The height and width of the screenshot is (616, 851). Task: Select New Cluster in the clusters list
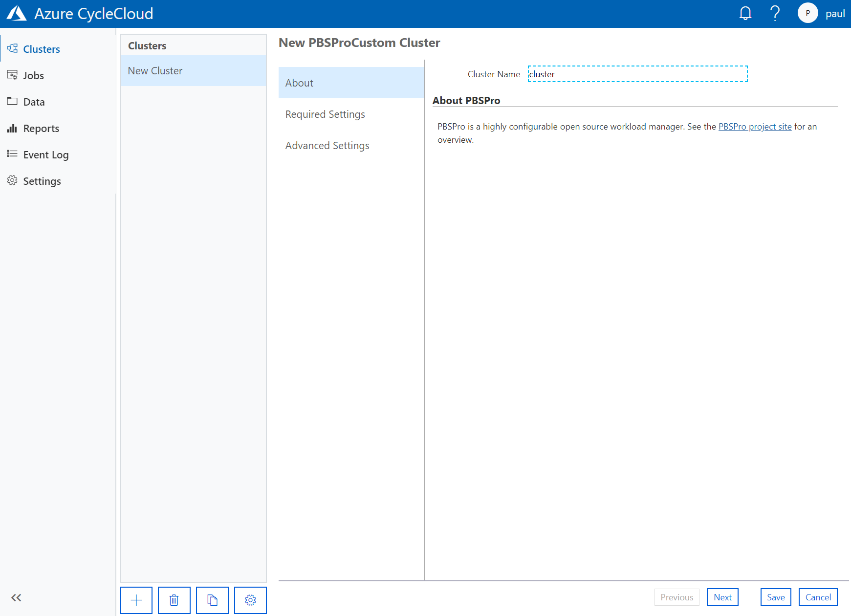pyautogui.click(x=194, y=71)
